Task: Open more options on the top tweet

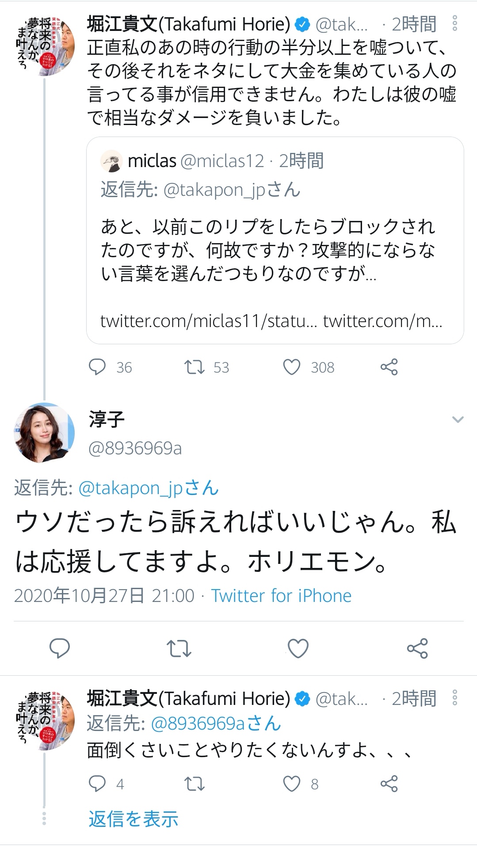Action: (x=454, y=24)
